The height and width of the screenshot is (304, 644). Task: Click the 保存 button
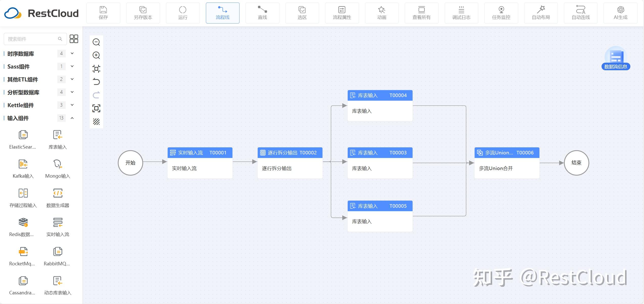coord(103,13)
